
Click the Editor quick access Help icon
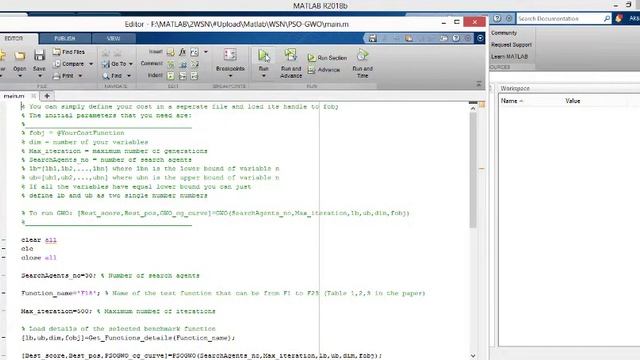[456, 38]
